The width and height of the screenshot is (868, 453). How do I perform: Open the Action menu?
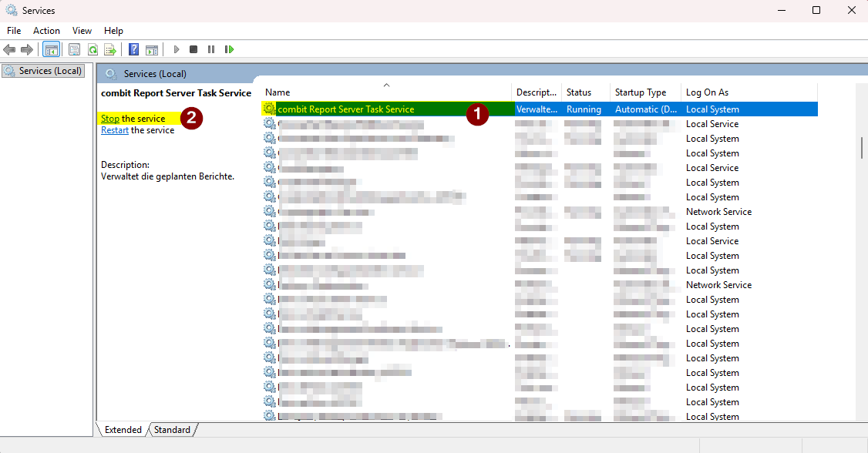[46, 31]
